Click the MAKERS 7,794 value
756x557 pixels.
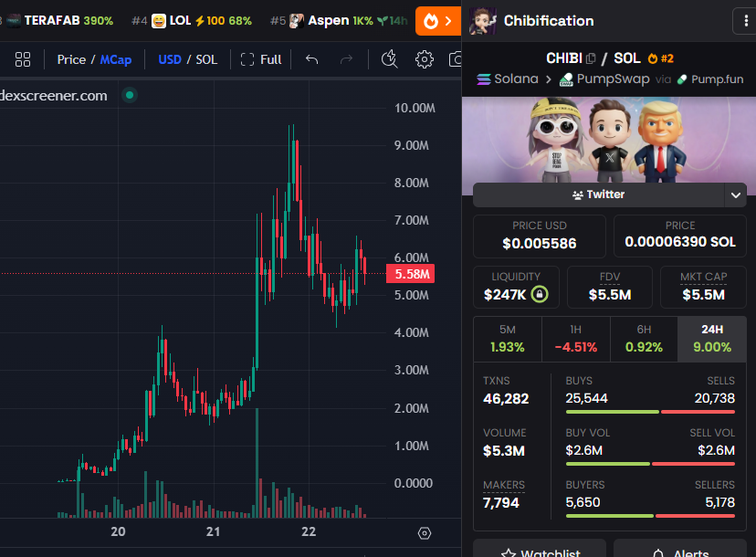tap(501, 503)
